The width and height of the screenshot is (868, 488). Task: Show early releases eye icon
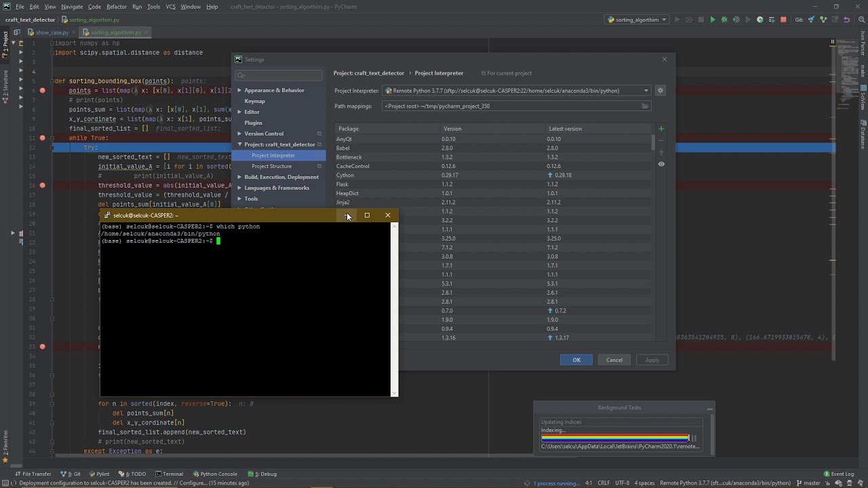[661, 164]
